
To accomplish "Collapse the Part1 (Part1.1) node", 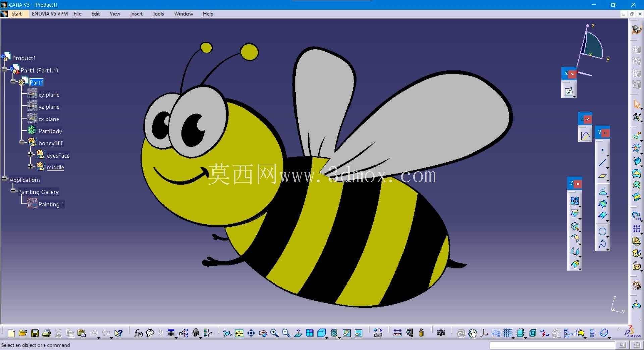I will tap(4, 69).
